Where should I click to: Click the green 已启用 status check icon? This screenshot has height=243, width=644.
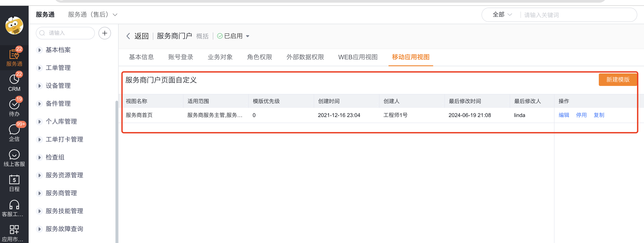220,36
